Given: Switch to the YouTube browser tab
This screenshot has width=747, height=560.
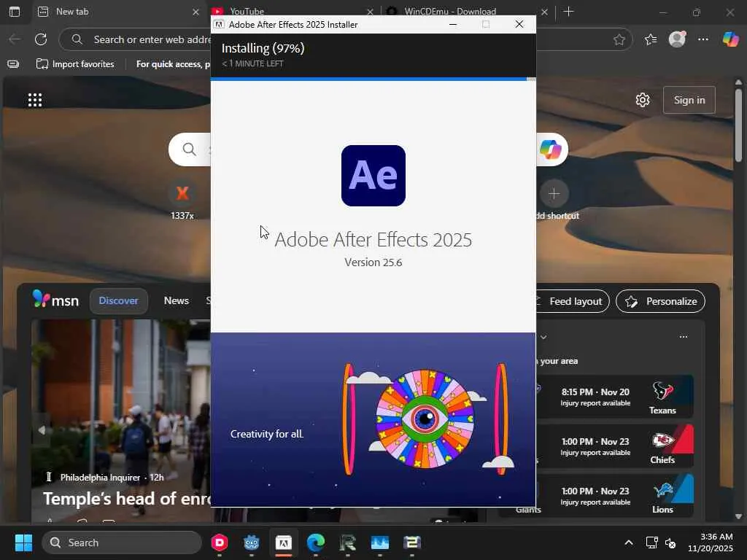Looking at the screenshot, I should 247,10.
